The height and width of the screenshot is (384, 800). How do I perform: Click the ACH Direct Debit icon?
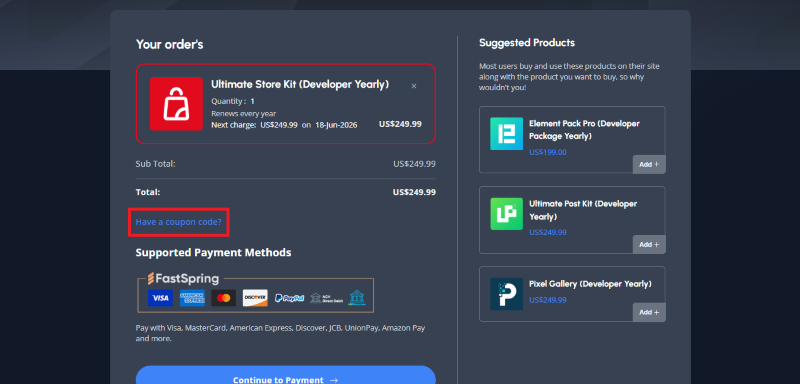pyautogui.click(x=326, y=298)
